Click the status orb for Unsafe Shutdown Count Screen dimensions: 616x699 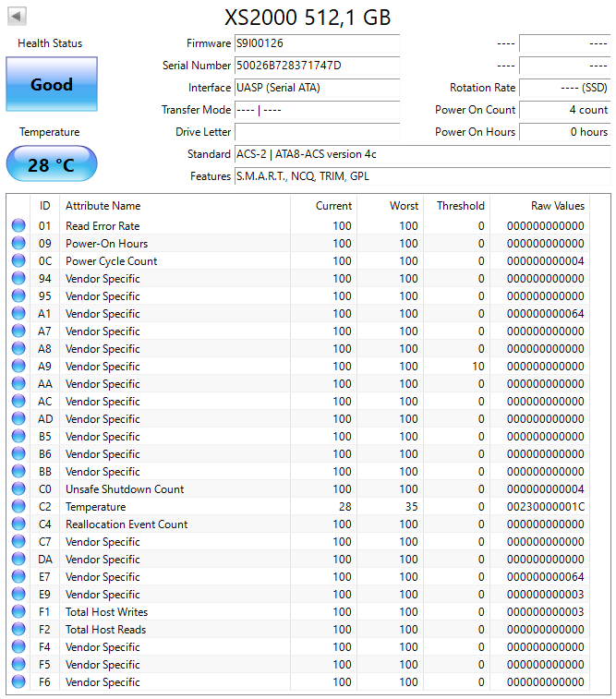click(18, 488)
